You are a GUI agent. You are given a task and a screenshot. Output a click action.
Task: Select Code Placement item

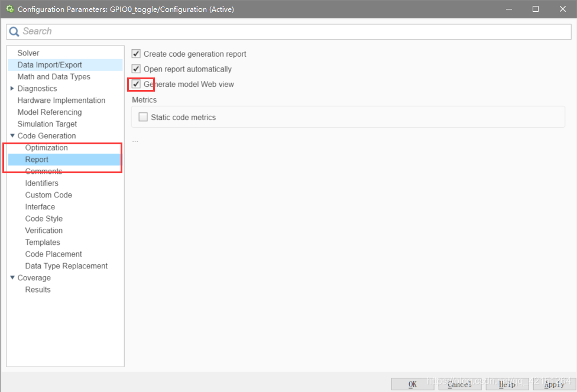click(x=54, y=254)
